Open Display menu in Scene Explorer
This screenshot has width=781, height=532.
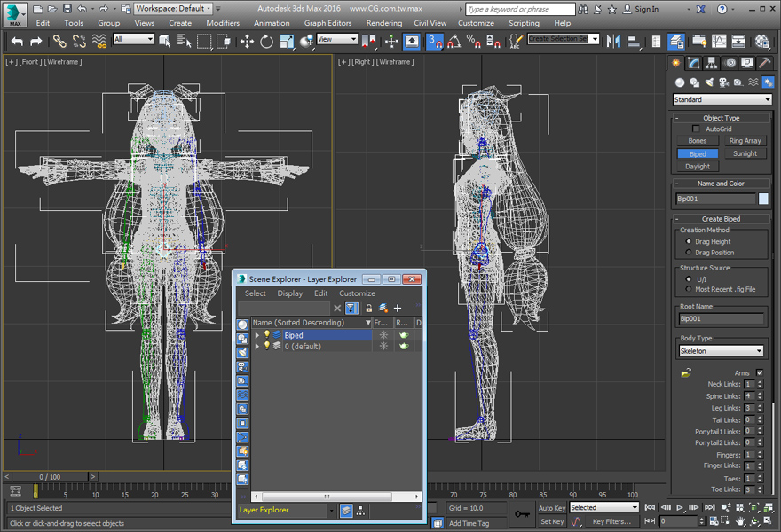(x=290, y=293)
